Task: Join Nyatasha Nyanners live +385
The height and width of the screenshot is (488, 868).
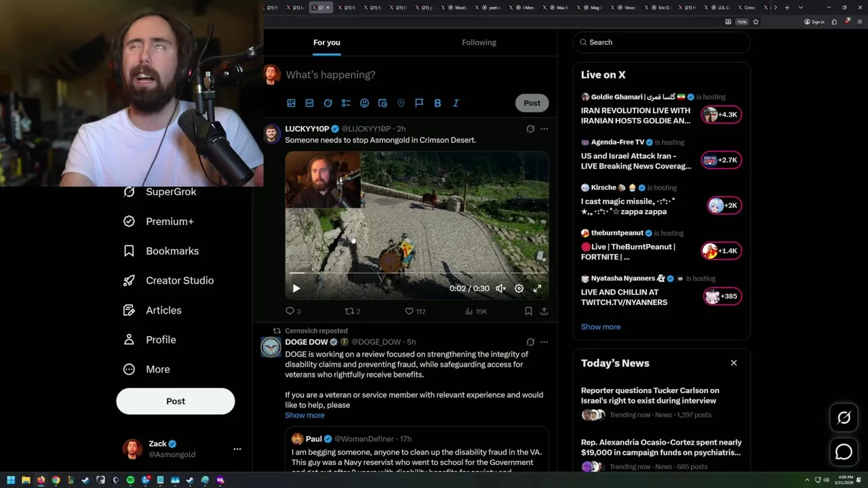Action: tap(723, 296)
